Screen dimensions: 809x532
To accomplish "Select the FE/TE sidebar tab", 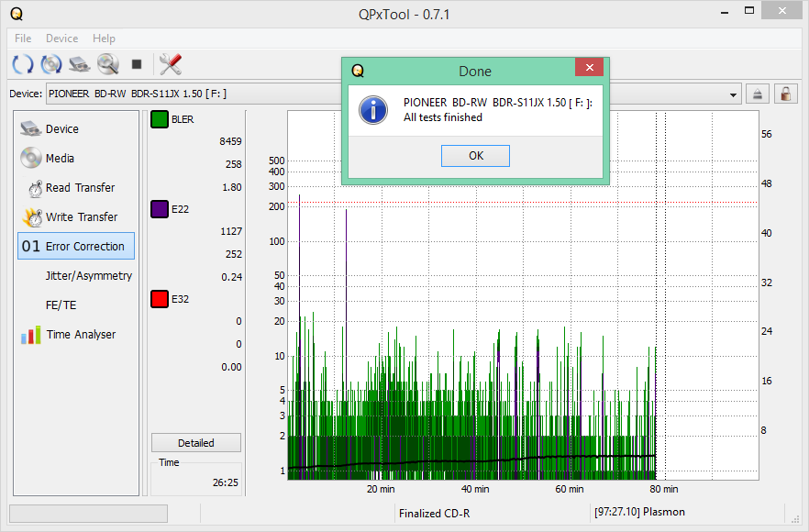I will 76,305.
